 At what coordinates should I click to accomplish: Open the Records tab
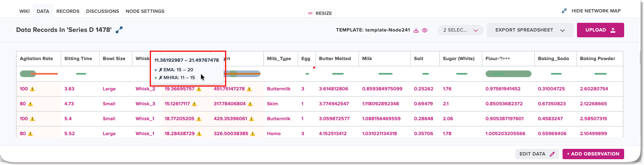[x=68, y=11]
